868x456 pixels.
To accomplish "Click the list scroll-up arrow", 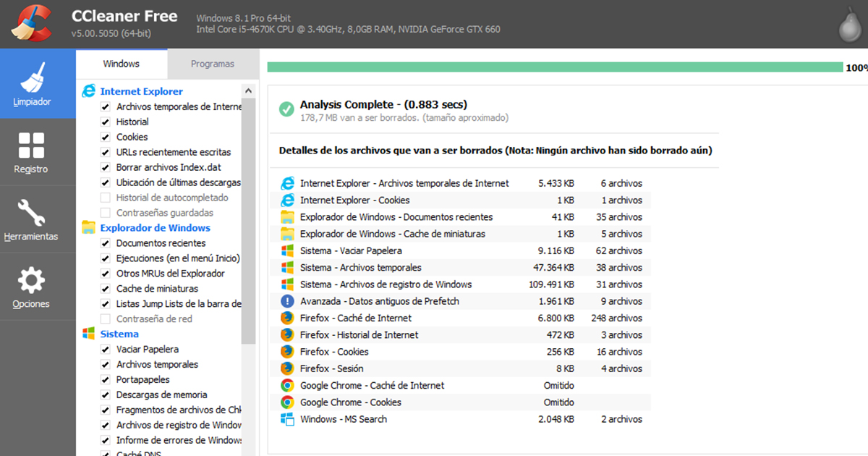I will 249,91.
